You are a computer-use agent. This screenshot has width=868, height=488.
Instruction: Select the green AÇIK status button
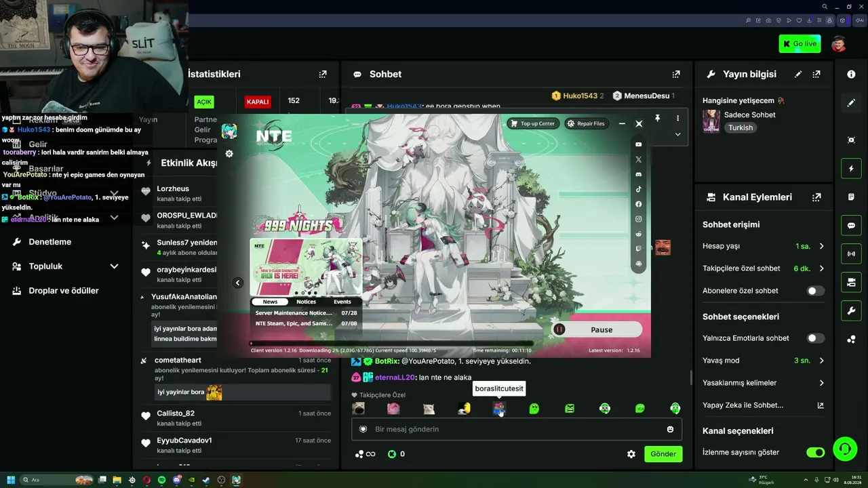[204, 102]
